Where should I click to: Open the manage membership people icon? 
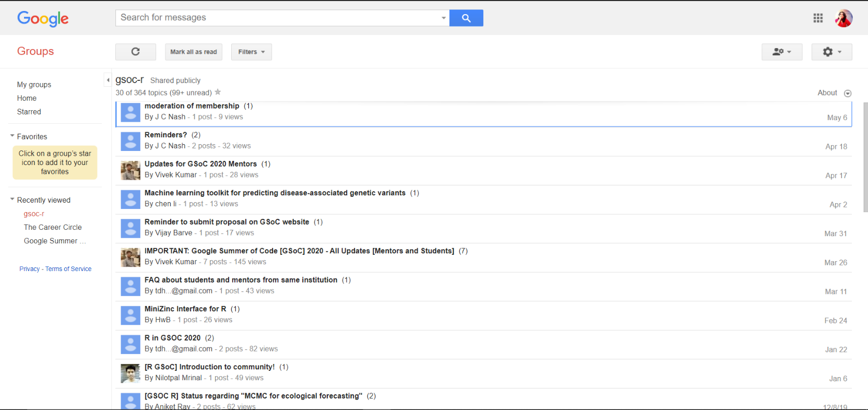point(781,52)
